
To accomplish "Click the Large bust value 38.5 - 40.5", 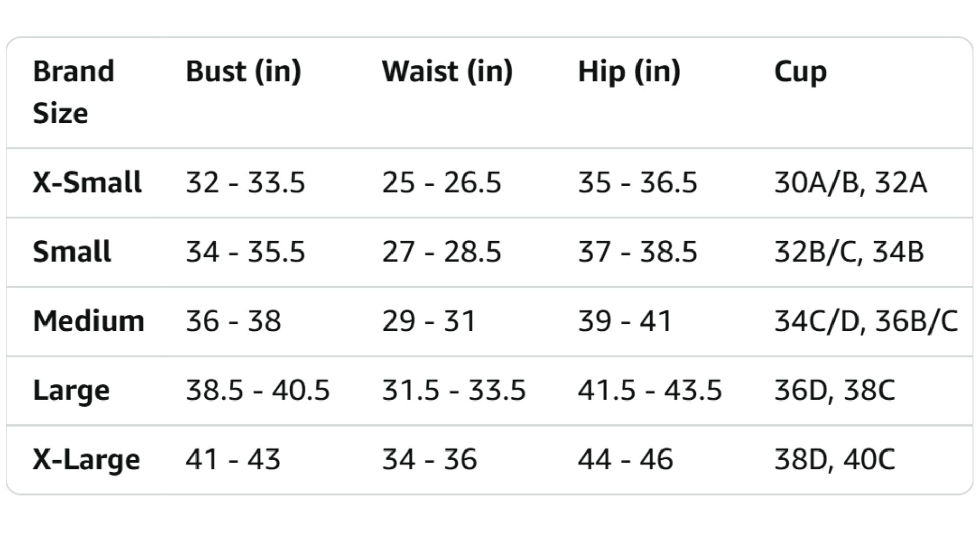I will (258, 390).
